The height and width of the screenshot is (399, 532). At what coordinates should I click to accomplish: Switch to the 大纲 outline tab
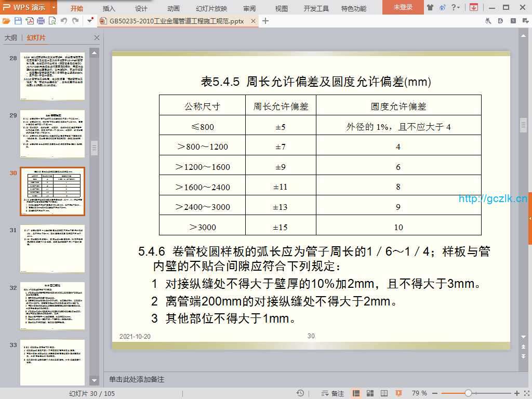coord(11,38)
